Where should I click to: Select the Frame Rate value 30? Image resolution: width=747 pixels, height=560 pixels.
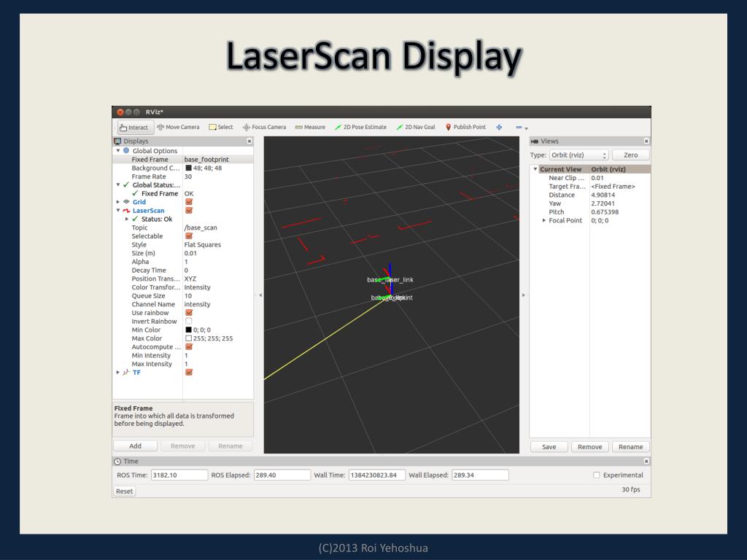[x=187, y=176]
